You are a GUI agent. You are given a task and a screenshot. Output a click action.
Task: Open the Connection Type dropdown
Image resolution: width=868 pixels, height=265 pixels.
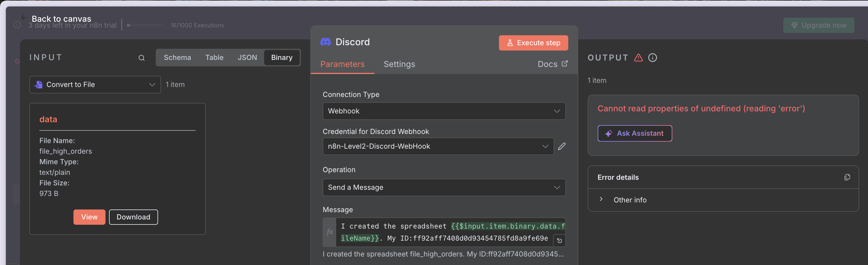pyautogui.click(x=444, y=111)
